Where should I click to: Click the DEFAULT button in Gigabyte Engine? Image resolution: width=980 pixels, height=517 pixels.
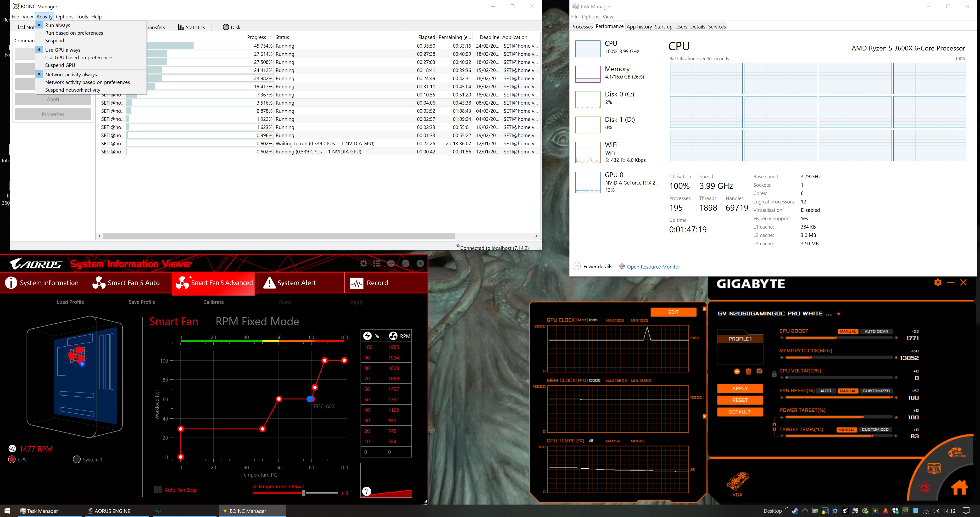(740, 412)
